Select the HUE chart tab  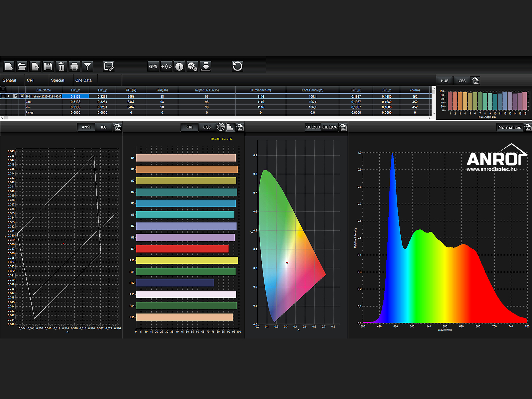point(445,81)
